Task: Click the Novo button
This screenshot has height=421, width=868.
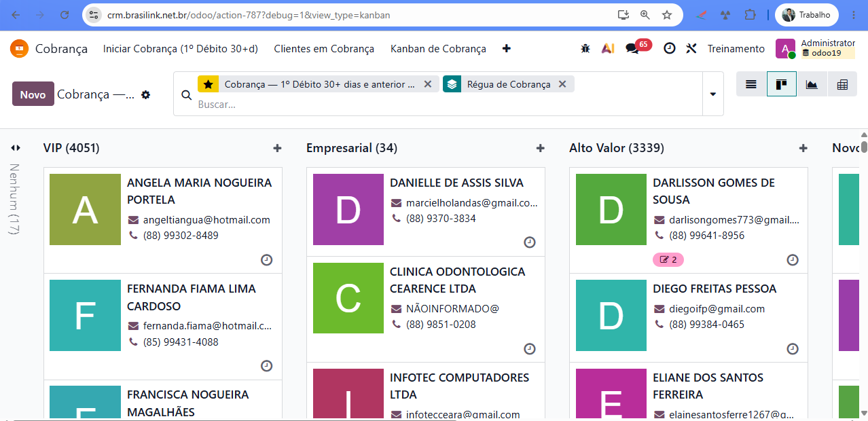Action: pyautogui.click(x=33, y=94)
